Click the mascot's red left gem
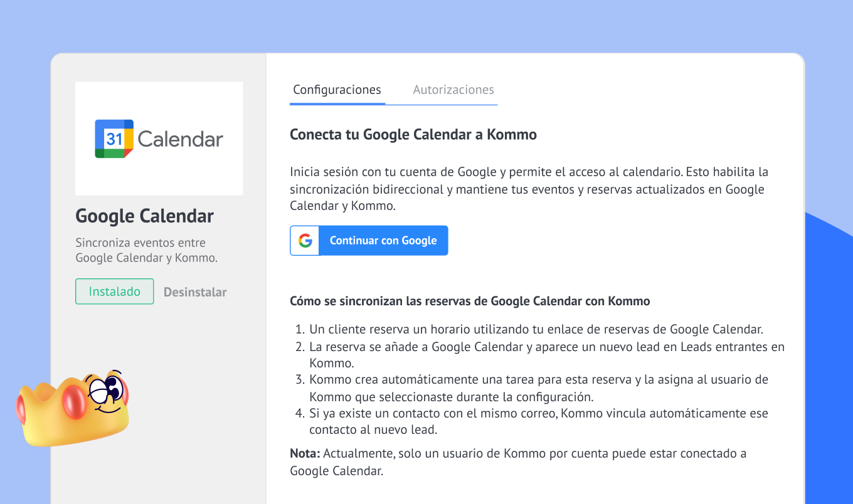This screenshot has width=853, height=504. tap(74, 401)
